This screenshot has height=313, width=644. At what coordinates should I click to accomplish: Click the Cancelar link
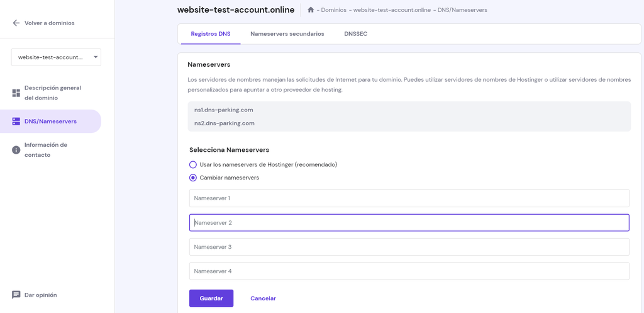click(263, 299)
